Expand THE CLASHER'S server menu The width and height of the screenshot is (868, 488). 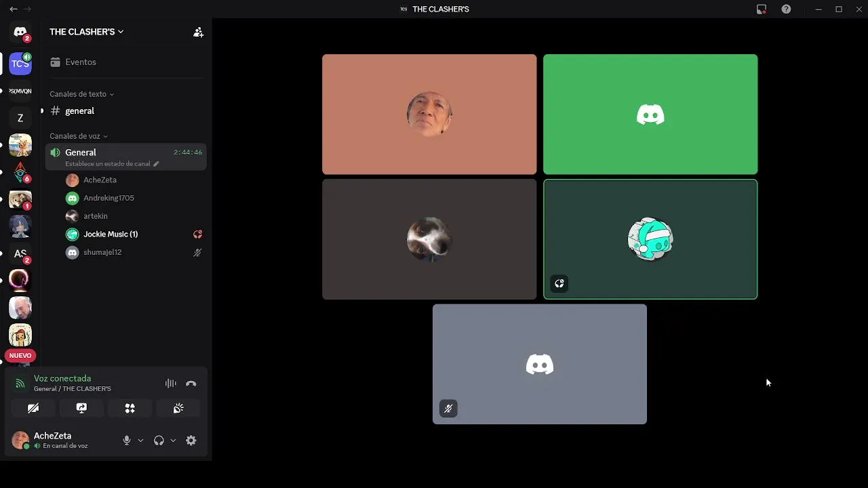pyautogui.click(x=87, y=32)
